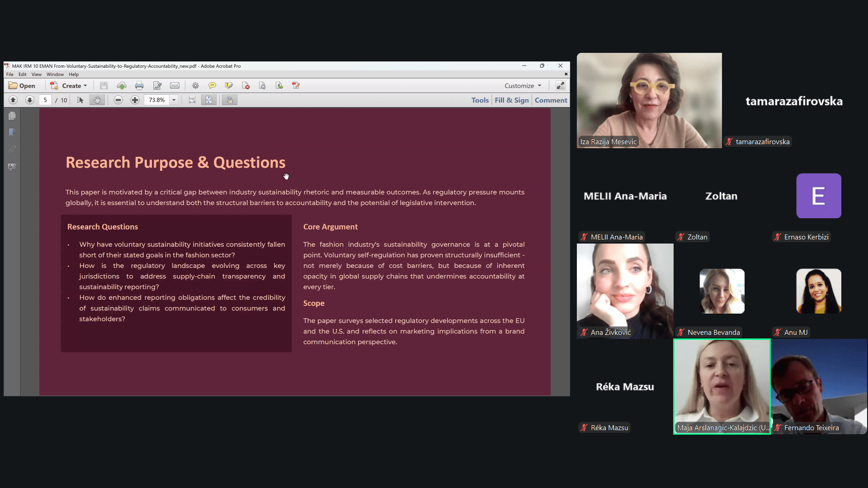Expand the Customize dropdown

[x=523, y=85]
